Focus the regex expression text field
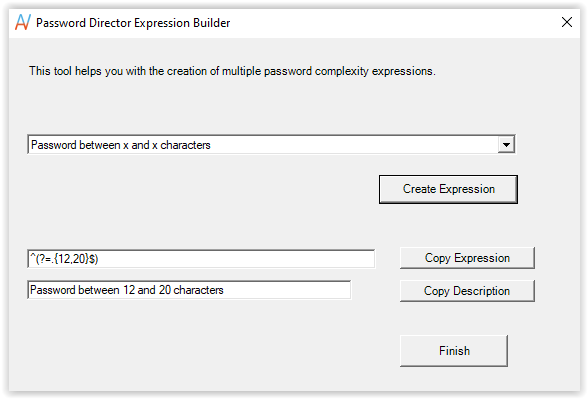This screenshot has height=399, width=588. tap(201, 259)
